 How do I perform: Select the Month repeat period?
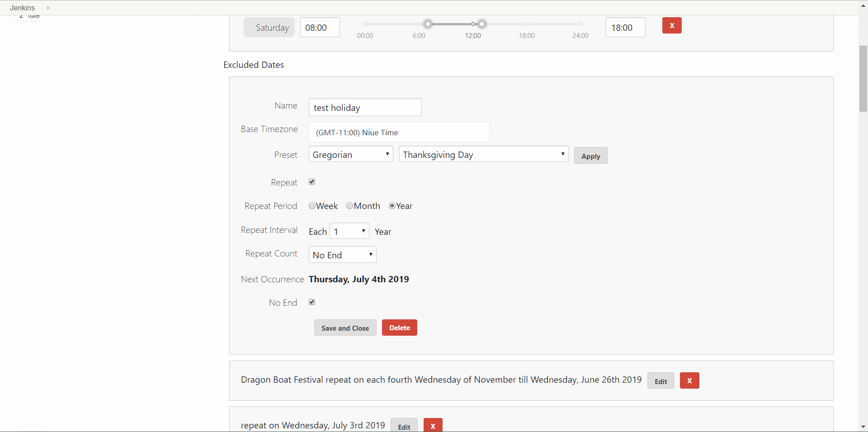(x=349, y=206)
